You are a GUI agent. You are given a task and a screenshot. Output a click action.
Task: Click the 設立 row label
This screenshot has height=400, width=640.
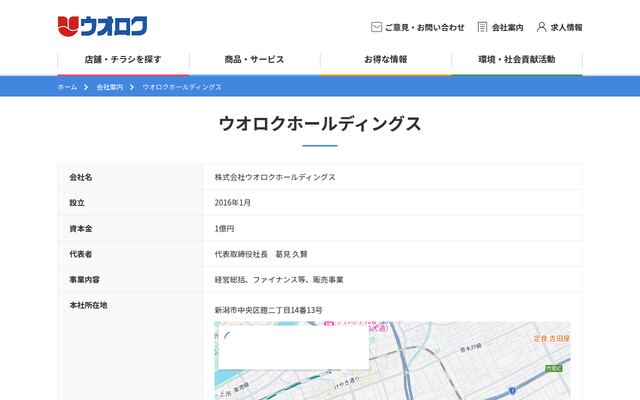pyautogui.click(x=77, y=203)
